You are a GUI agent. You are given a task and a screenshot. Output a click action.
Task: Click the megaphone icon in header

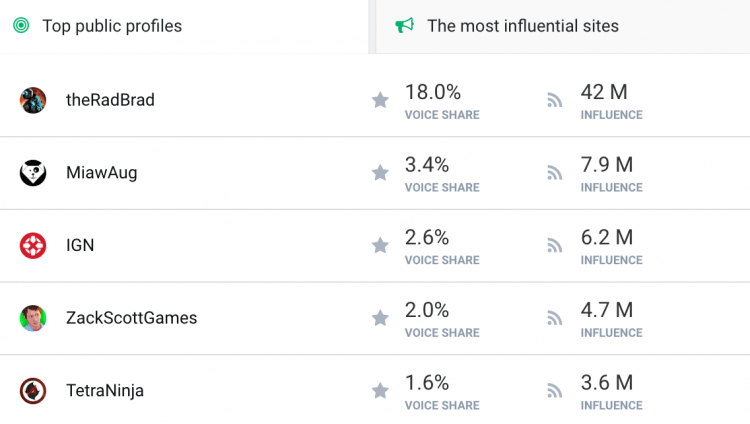pos(405,25)
